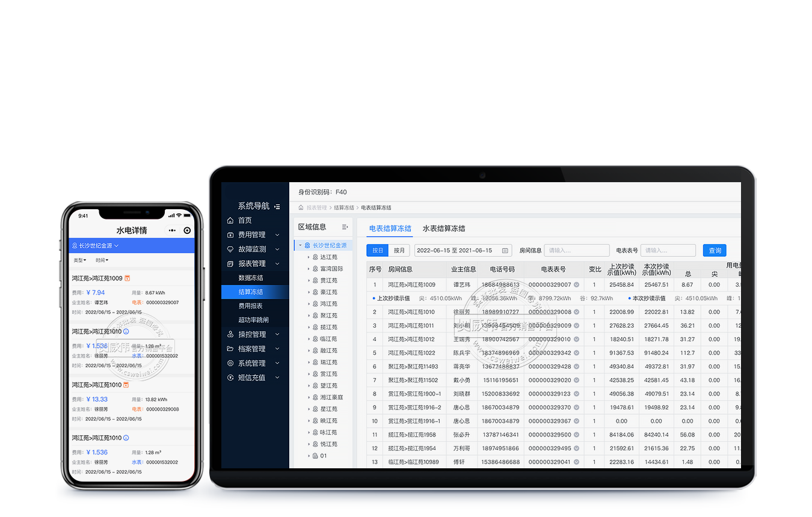Screen dimensions: 812x517
Task: Click the 查询 button
Action: (x=715, y=251)
